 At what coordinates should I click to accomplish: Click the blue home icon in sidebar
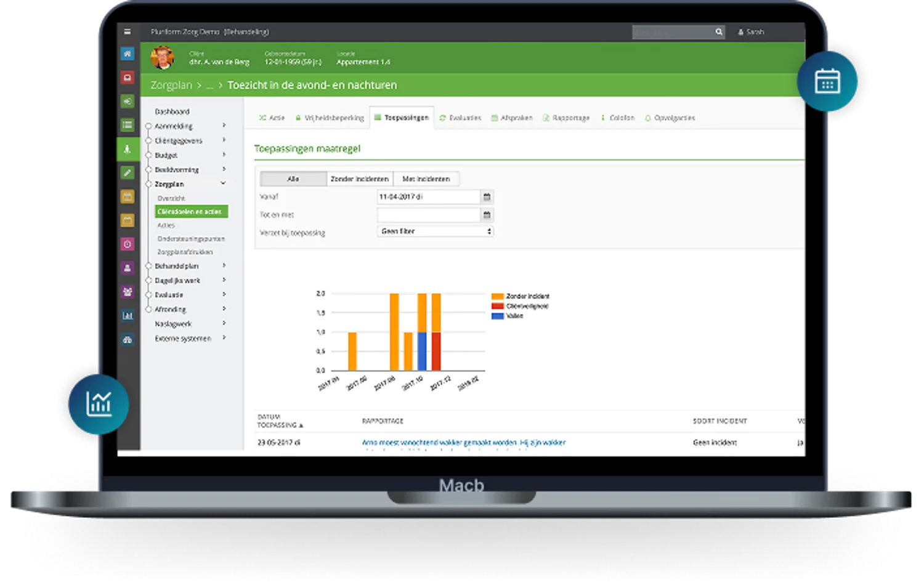[x=128, y=54]
